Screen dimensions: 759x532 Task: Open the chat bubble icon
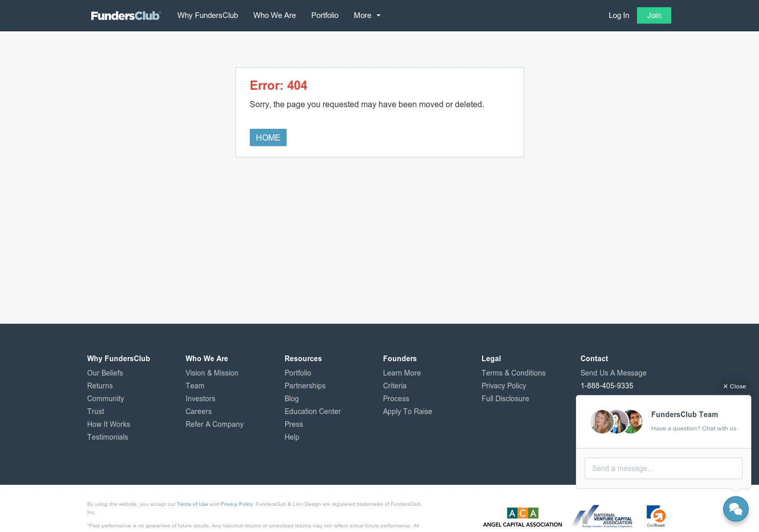coord(735,508)
